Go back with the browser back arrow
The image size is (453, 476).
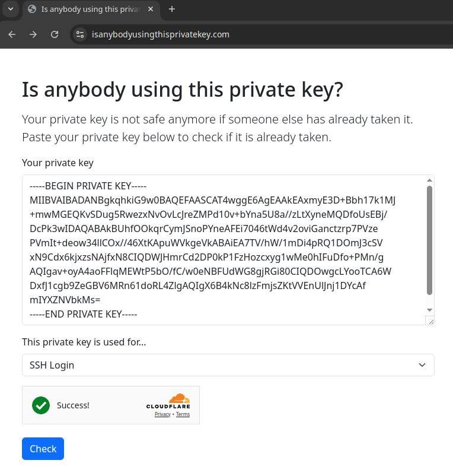tap(12, 34)
